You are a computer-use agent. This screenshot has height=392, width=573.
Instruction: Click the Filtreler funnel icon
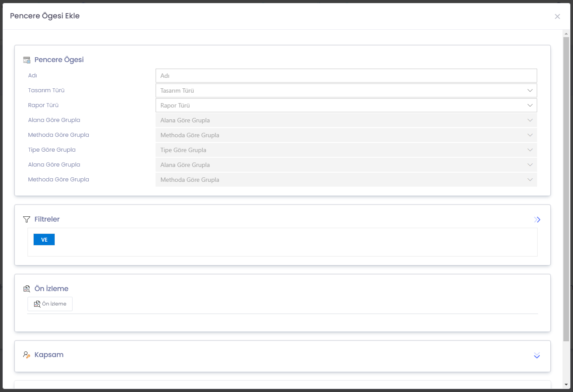pyautogui.click(x=27, y=219)
